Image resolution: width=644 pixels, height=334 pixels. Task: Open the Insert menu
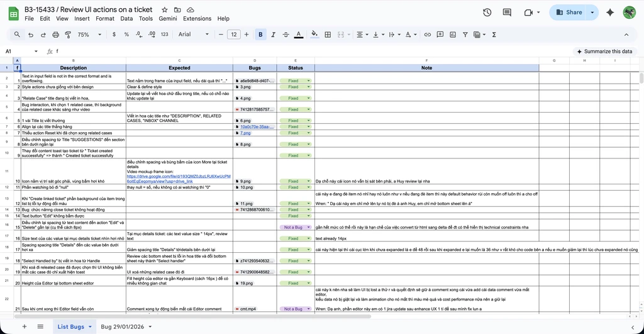click(x=82, y=18)
